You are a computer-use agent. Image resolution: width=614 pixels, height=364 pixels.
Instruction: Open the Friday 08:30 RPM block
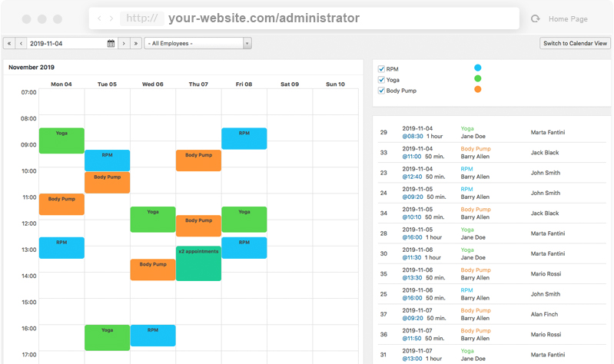244,138
